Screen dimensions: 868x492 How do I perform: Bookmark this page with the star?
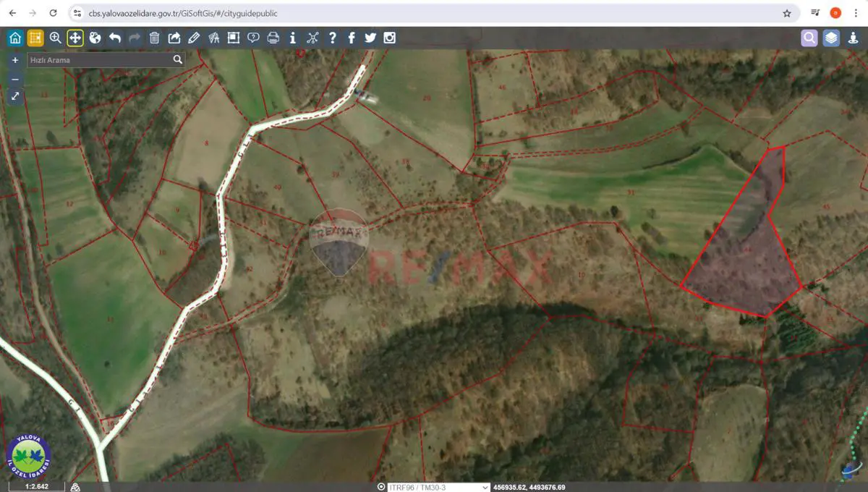coord(787,13)
